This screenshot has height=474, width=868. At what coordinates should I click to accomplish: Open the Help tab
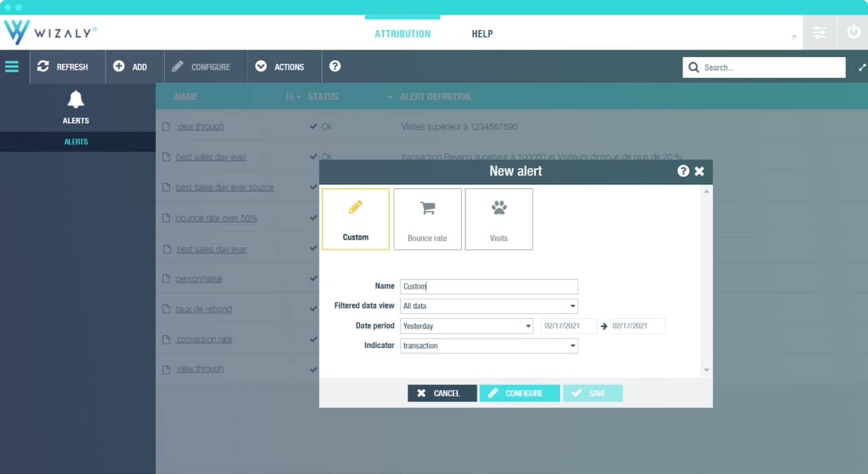point(482,33)
